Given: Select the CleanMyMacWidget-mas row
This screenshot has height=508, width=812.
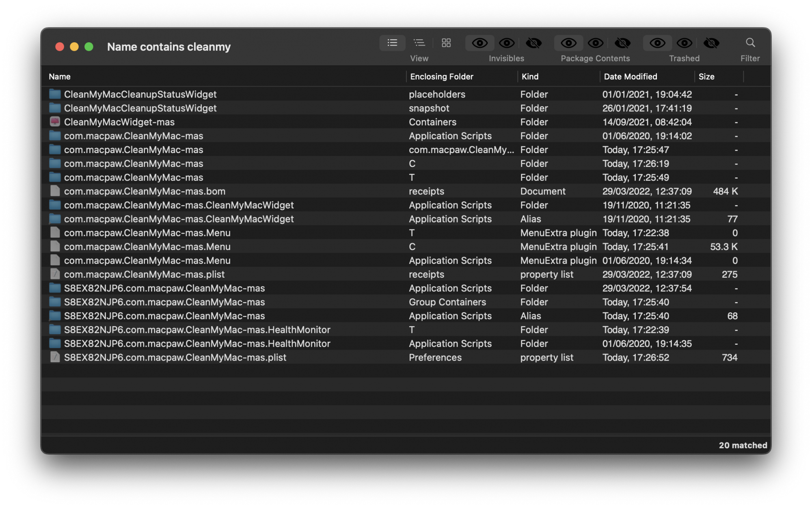Looking at the screenshot, I should (406, 122).
